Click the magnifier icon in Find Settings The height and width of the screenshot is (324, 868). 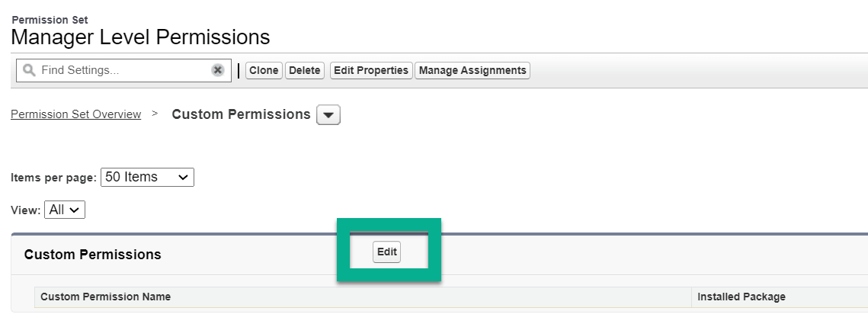pos(29,70)
